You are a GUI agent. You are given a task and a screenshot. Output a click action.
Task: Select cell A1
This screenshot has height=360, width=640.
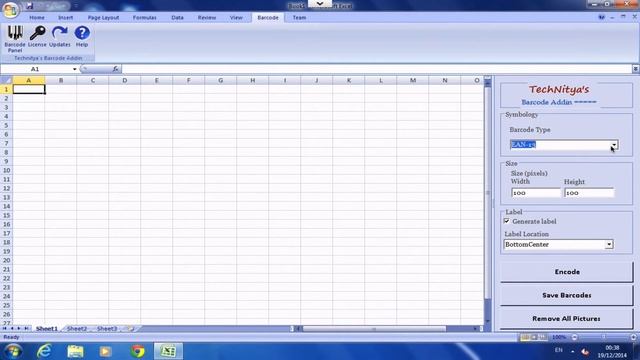[x=29, y=89]
